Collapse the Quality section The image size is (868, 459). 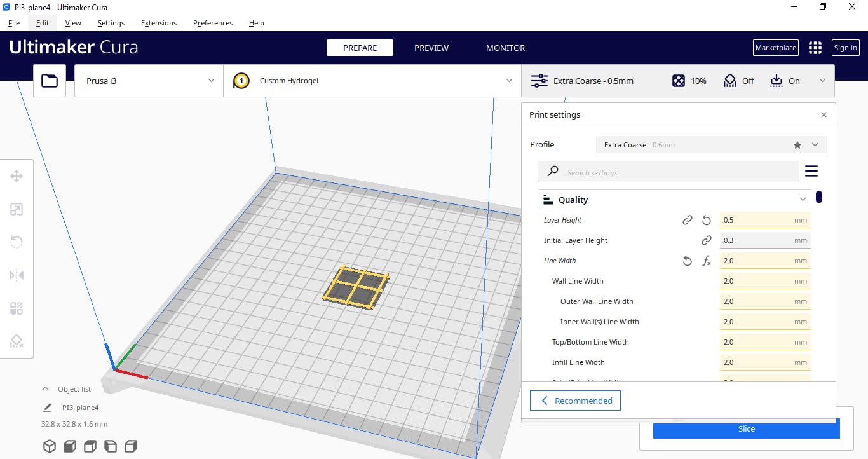coord(803,200)
